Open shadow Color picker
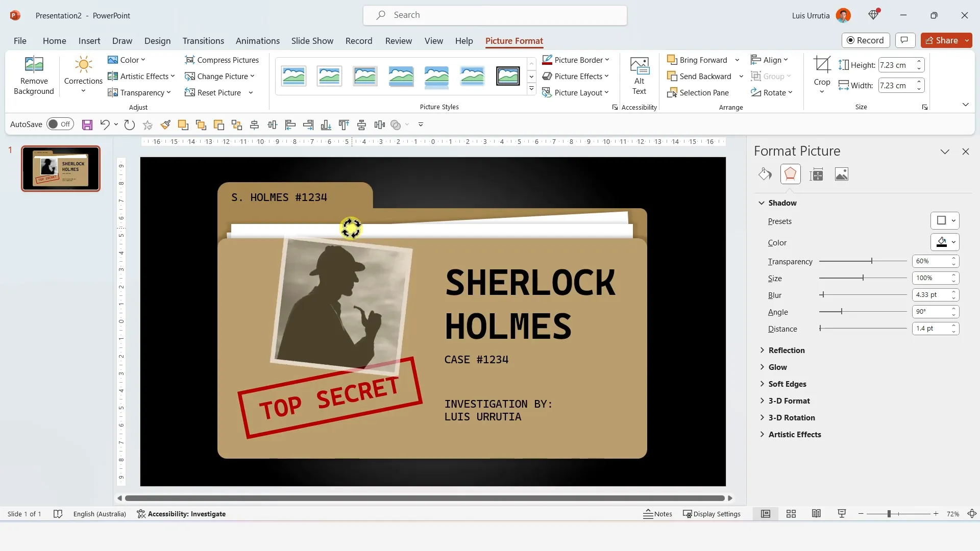 click(x=945, y=242)
